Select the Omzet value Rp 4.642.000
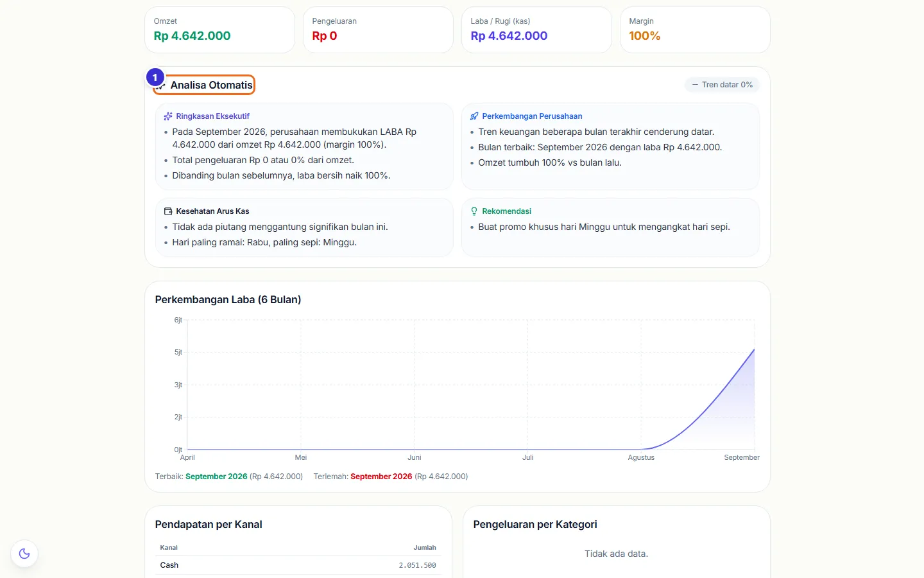 coord(192,36)
